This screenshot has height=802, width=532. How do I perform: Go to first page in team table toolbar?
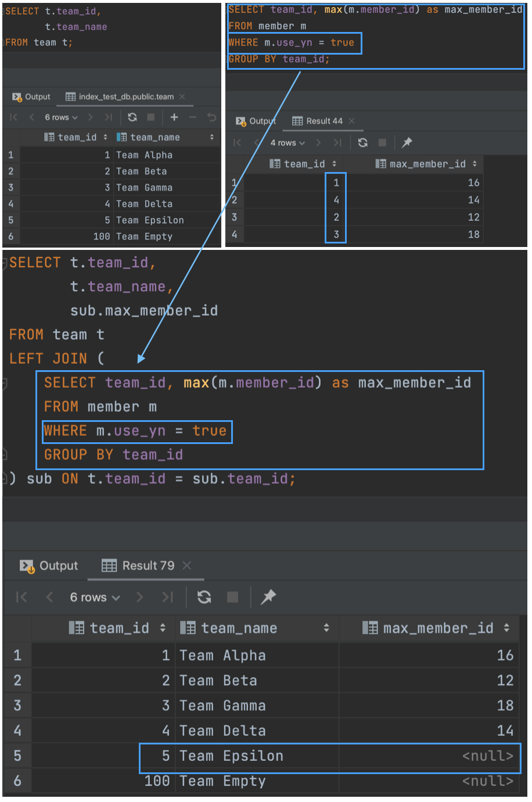point(14,117)
